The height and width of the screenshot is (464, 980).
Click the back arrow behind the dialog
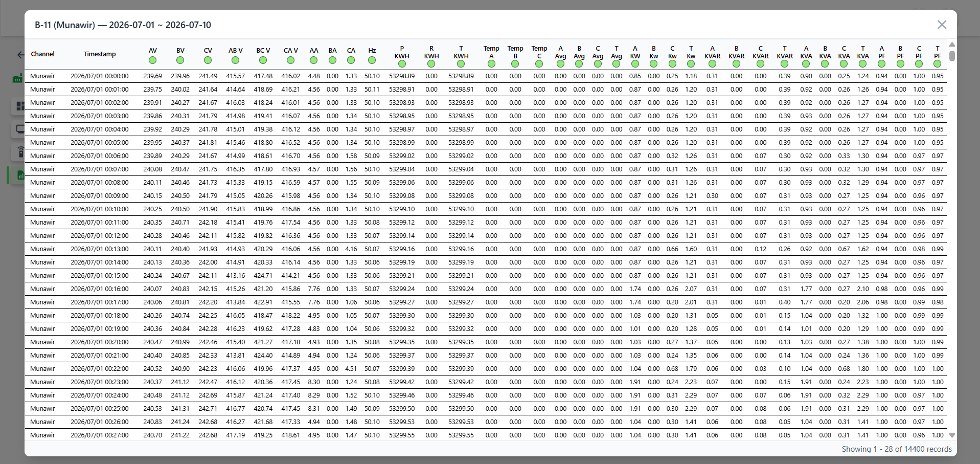point(20,55)
